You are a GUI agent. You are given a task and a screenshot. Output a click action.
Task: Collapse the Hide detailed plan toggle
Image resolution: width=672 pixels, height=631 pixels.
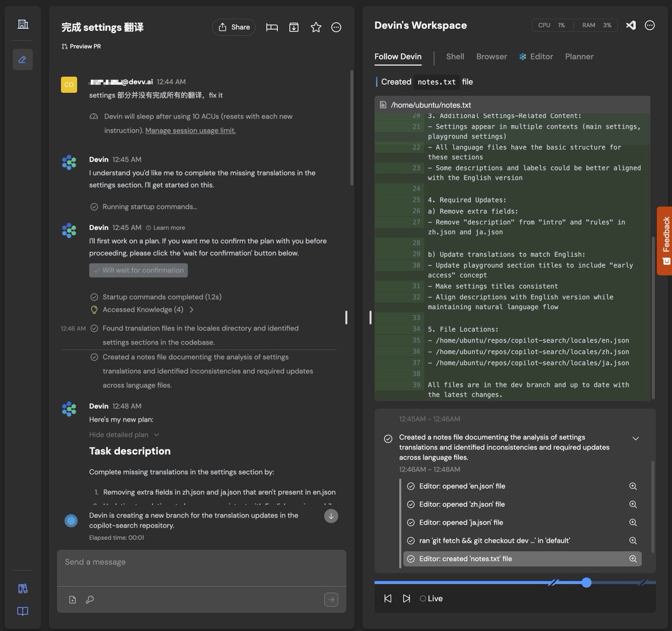click(x=124, y=435)
